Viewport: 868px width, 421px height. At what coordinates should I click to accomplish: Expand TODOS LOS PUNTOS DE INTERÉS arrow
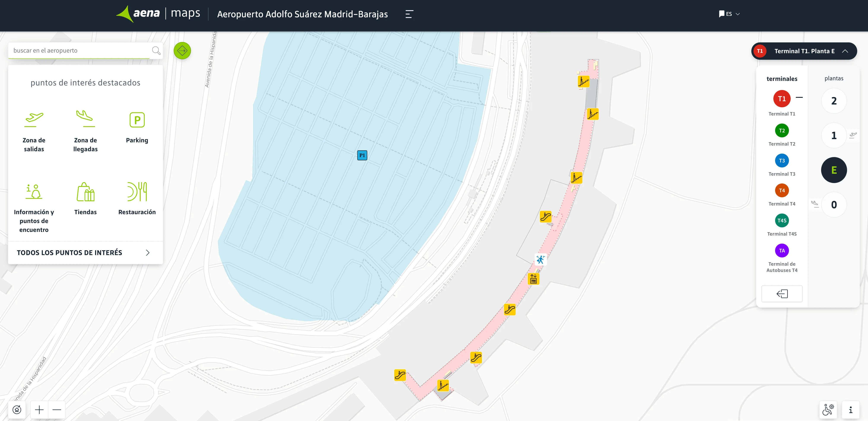point(147,252)
